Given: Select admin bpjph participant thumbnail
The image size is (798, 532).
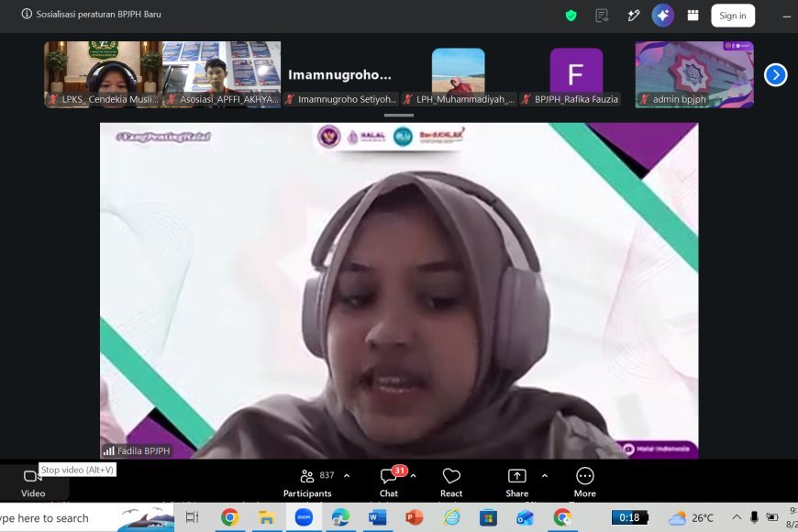Looking at the screenshot, I should pos(694,74).
